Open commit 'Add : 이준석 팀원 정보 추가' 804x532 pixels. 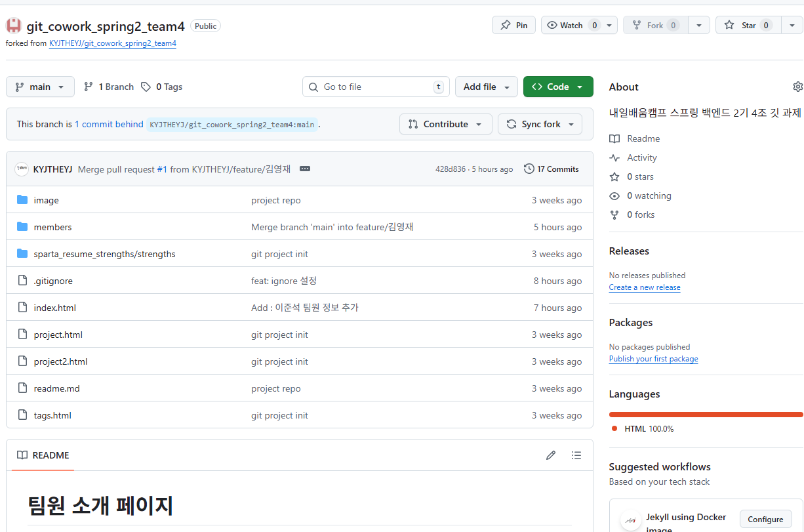click(305, 308)
